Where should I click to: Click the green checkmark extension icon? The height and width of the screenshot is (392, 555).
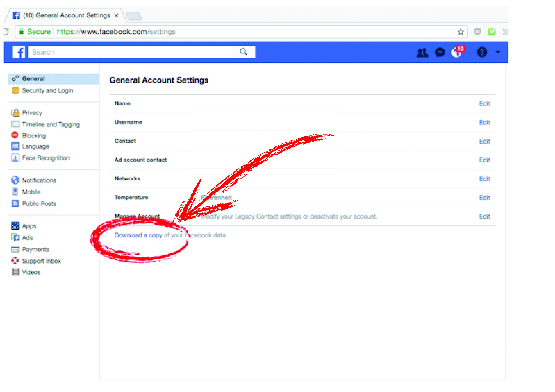click(492, 32)
